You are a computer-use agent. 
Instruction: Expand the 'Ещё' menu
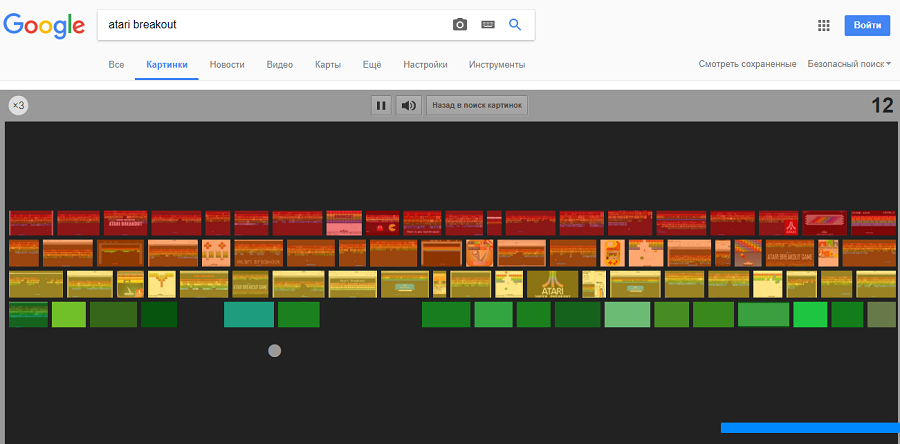point(372,65)
